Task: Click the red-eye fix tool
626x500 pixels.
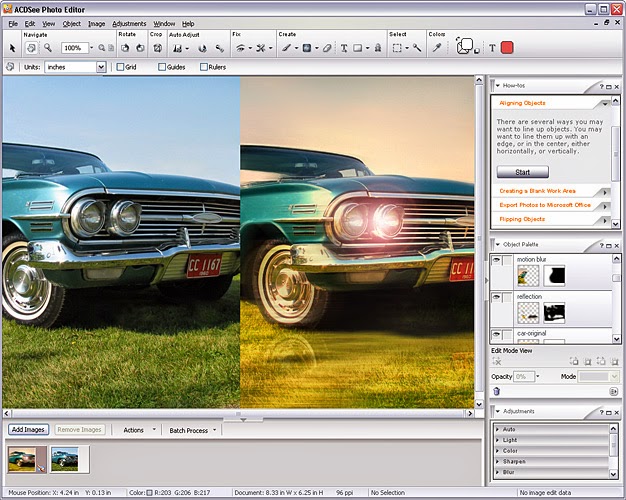Action: pos(241,47)
